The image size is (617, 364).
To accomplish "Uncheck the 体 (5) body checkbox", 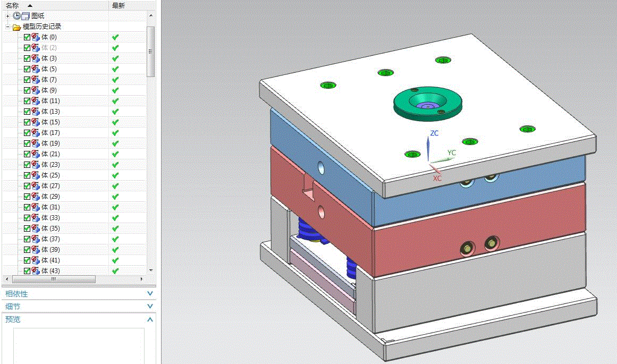I will click(27, 69).
